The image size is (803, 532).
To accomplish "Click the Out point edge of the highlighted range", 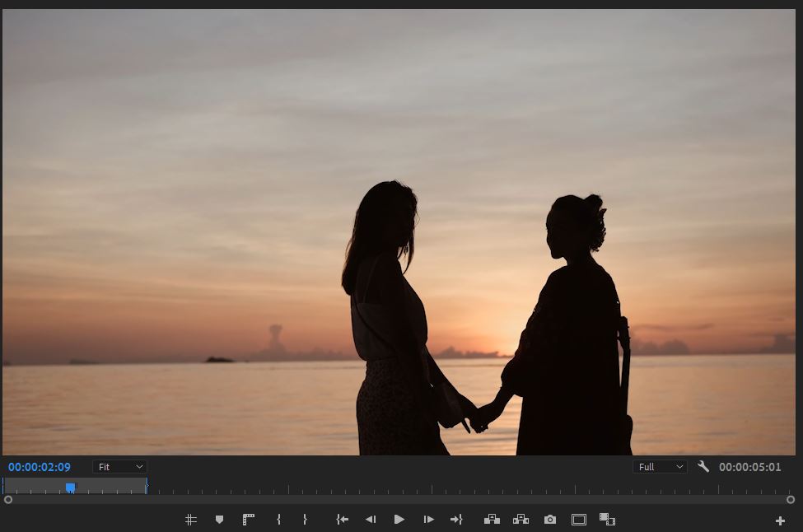I will click(147, 485).
